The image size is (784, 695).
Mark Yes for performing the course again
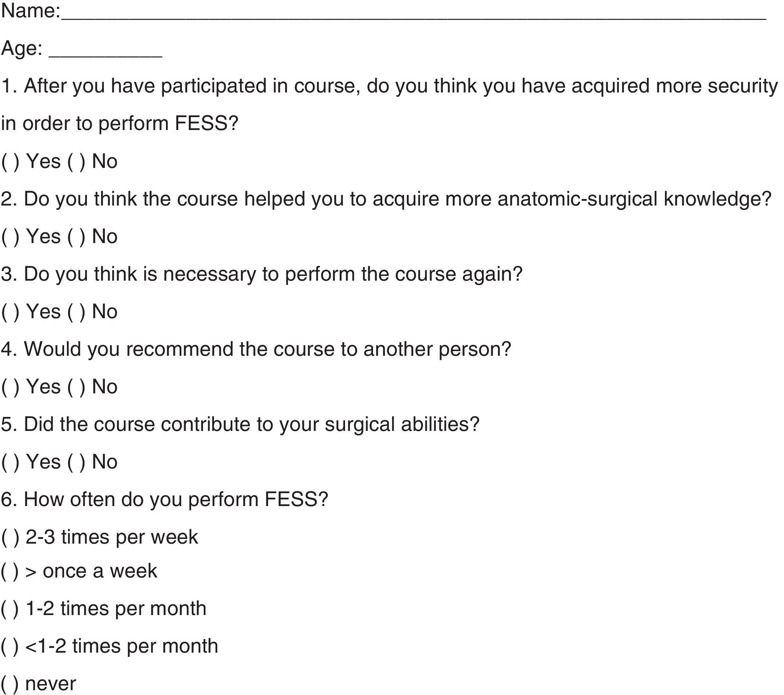10,312
